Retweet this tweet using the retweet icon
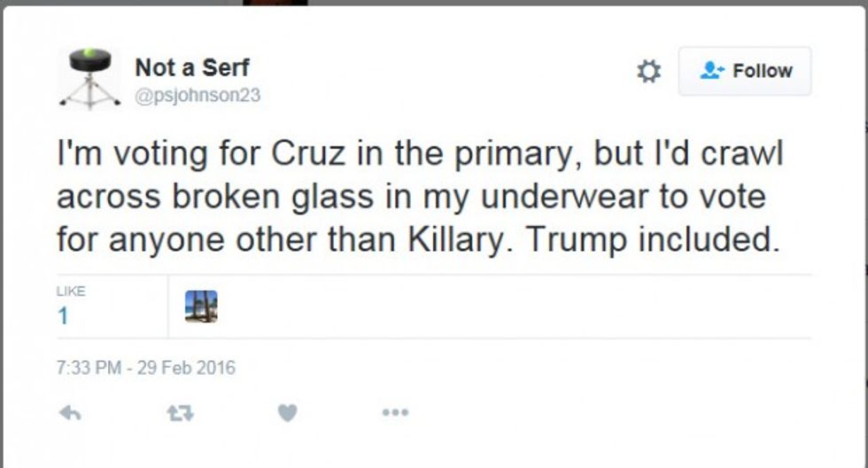 pyautogui.click(x=181, y=412)
